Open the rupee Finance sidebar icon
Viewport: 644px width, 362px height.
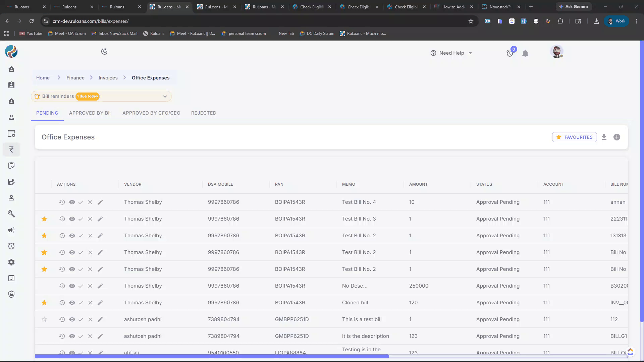(x=11, y=149)
